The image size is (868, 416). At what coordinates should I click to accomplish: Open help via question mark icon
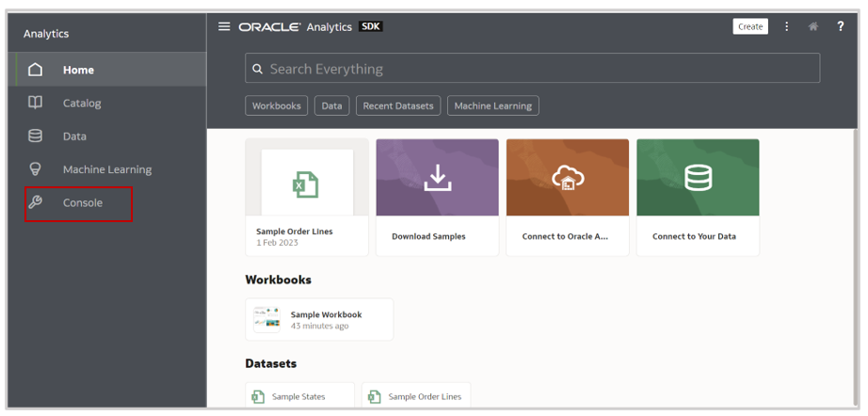click(841, 26)
